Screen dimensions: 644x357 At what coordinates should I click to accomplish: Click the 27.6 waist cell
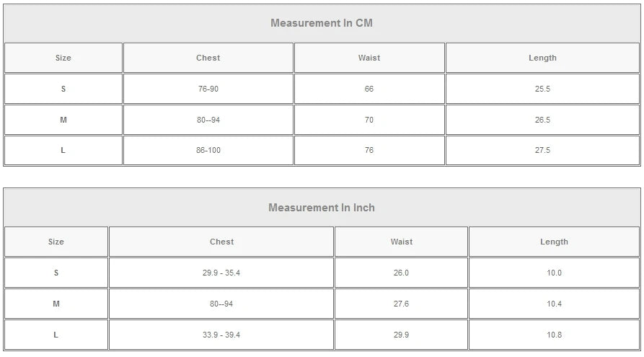point(401,304)
